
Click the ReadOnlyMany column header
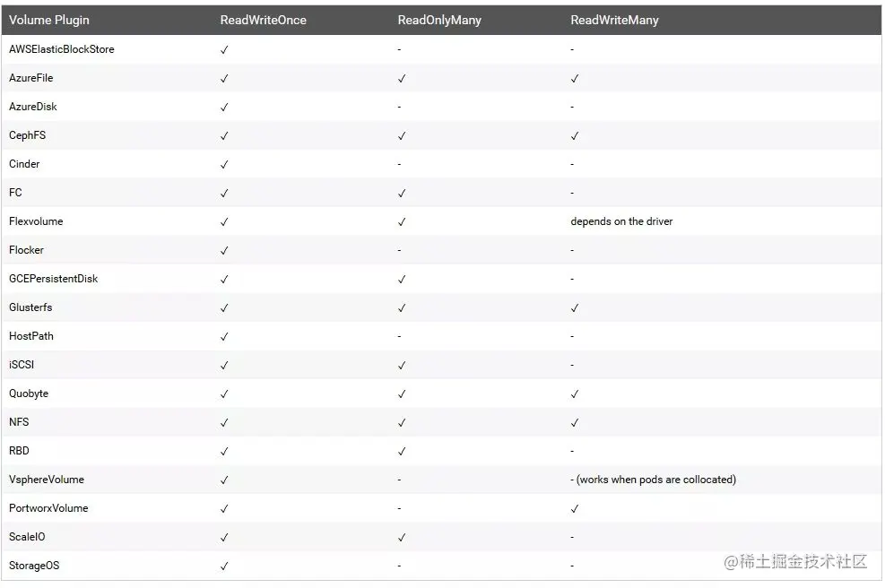[x=439, y=20]
